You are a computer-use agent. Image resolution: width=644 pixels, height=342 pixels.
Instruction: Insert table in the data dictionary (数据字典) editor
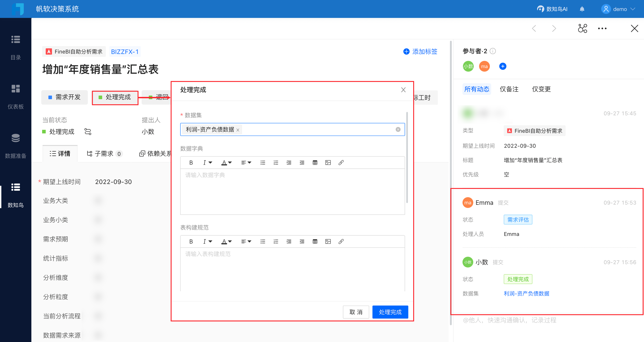(x=315, y=163)
